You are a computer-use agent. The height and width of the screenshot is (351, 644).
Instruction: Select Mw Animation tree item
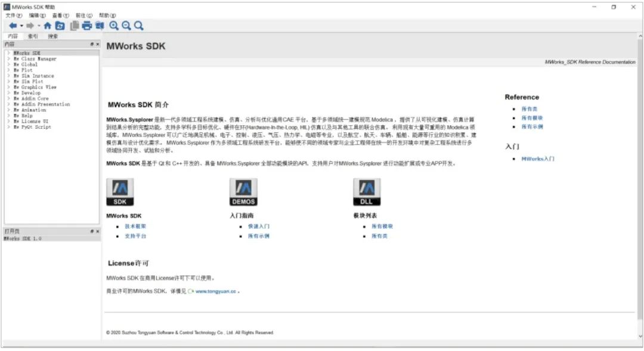[30, 110]
